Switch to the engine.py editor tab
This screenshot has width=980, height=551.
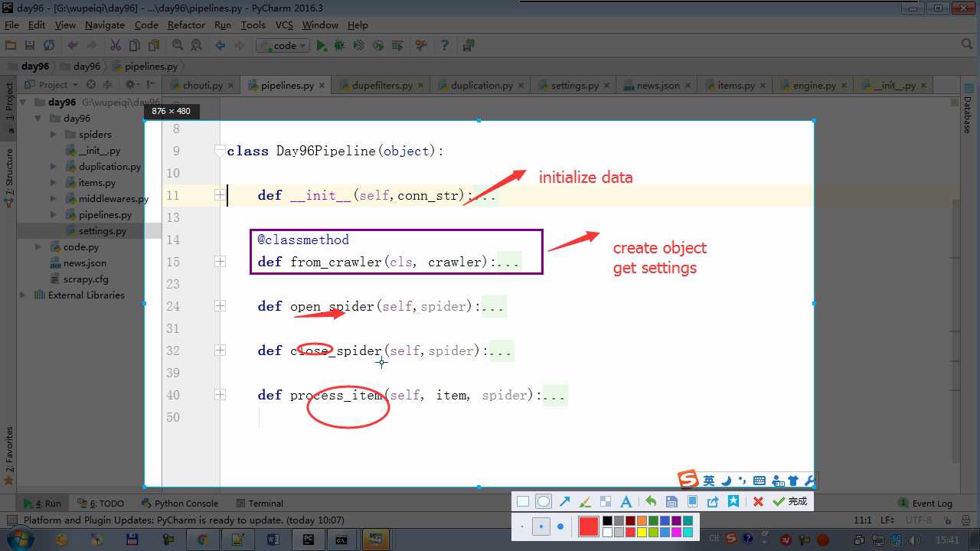pyautogui.click(x=814, y=85)
